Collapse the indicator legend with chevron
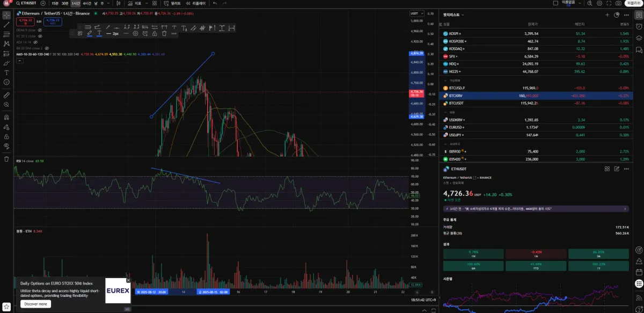Image resolution: width=644 pixels, height=313 pixels. (x=19, y=61)
